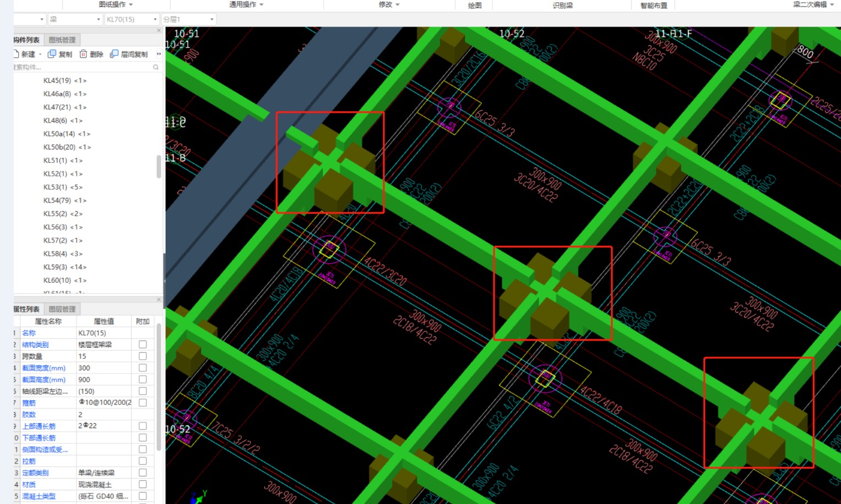Click the 混凝土类型 property link
The image size is (841, 504).
pos(39,496)
